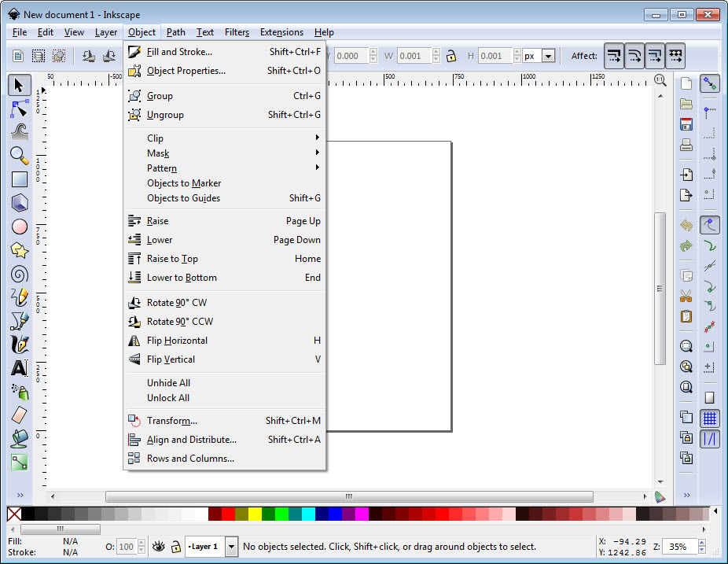This screenshot has width=728, height=564.
Task: Choose Flip Horizontal entry
Action: click(x=225, y=341)
